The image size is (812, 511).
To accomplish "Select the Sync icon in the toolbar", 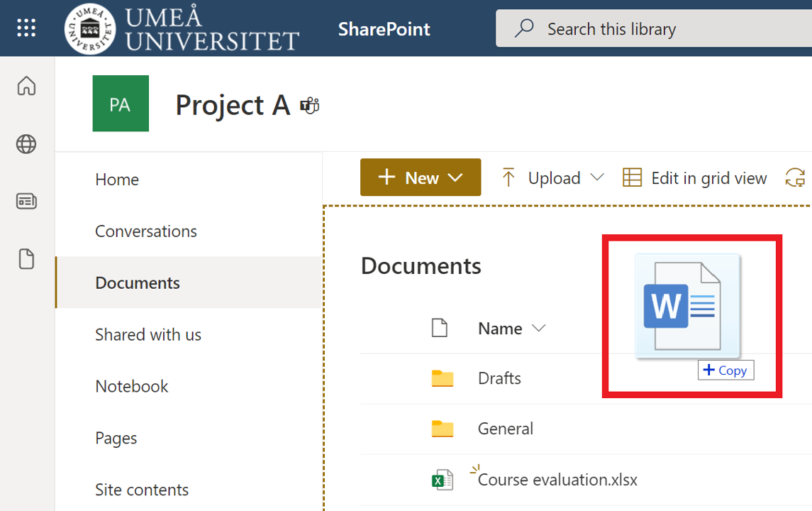I will pyautogui.click(x=796, y=177).
